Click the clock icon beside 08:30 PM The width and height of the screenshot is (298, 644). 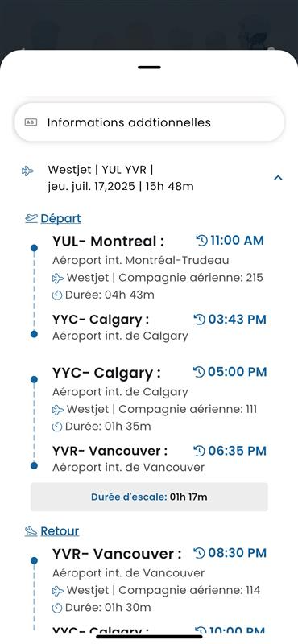tap(200, 553)
